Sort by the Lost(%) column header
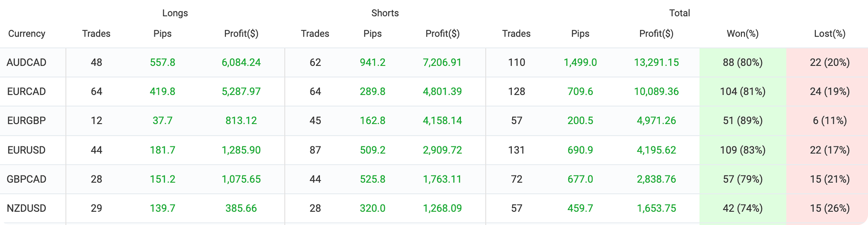 coord(830,33)
